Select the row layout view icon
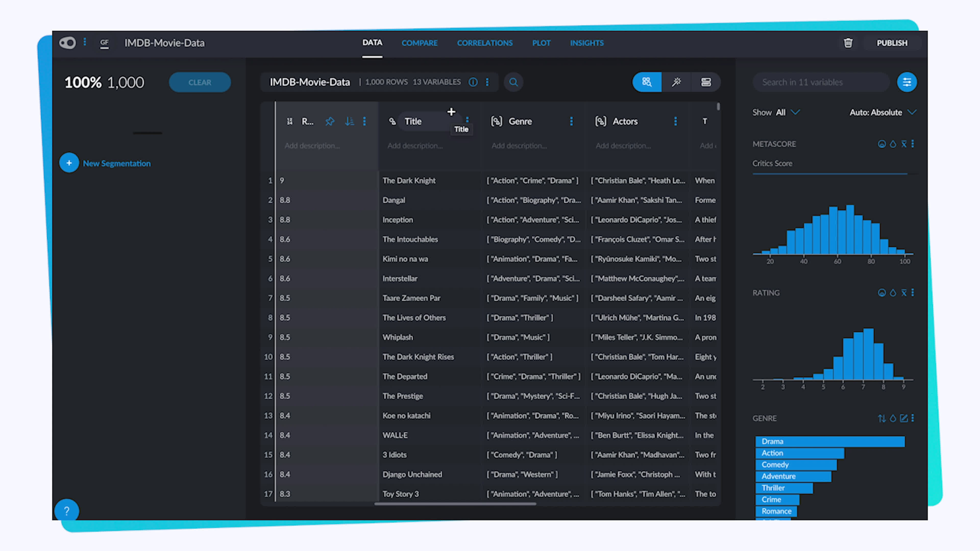980x551 pixels. 706,82
